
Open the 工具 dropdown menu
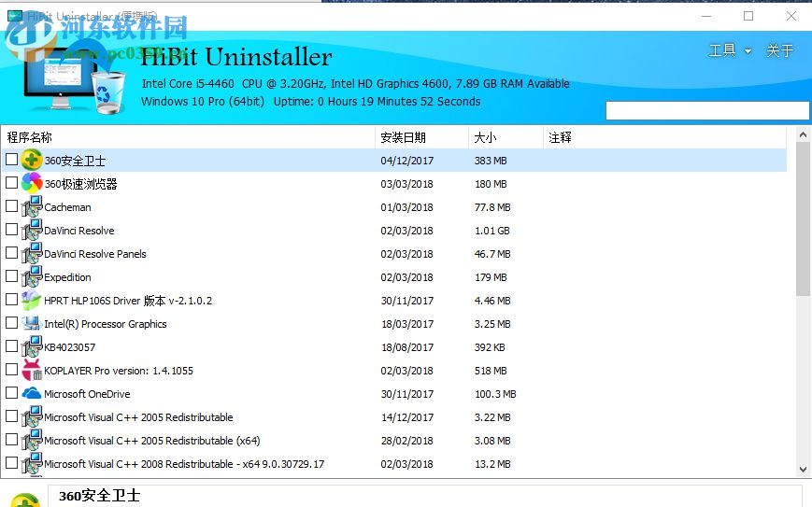click(x=730, y=50)
